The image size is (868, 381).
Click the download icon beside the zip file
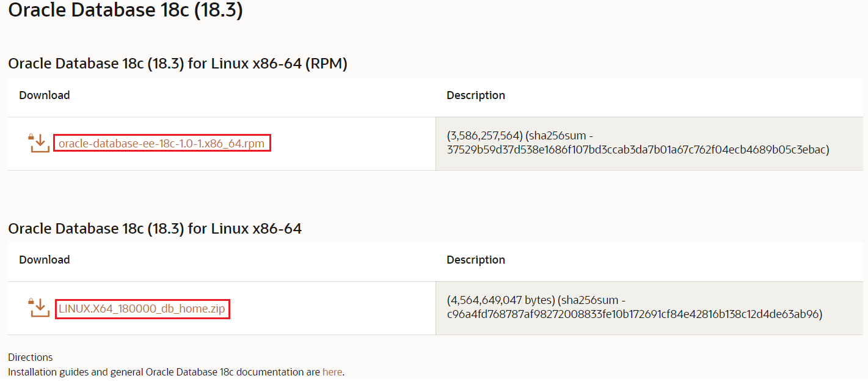39,308
